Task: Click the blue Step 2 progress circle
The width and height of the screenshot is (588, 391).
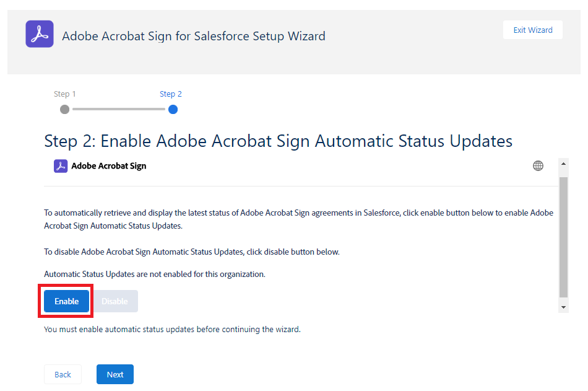Action: 173,109
